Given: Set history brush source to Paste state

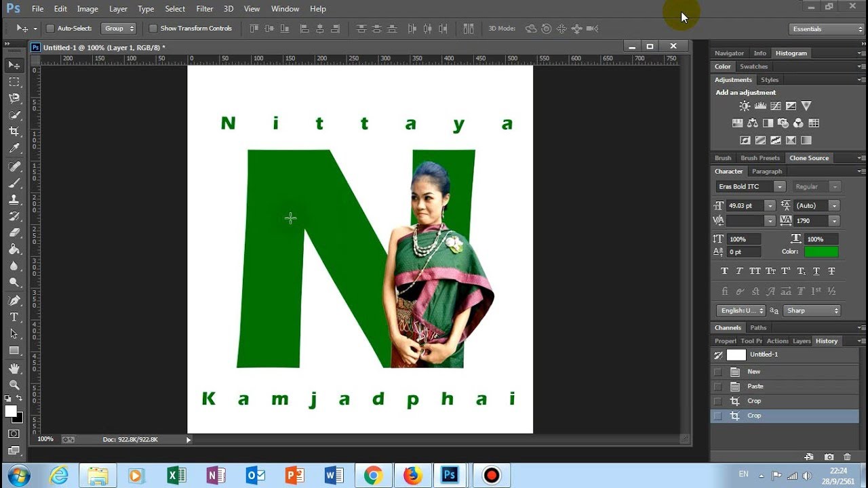Looking at the screenshot, I should coord(717,386).
